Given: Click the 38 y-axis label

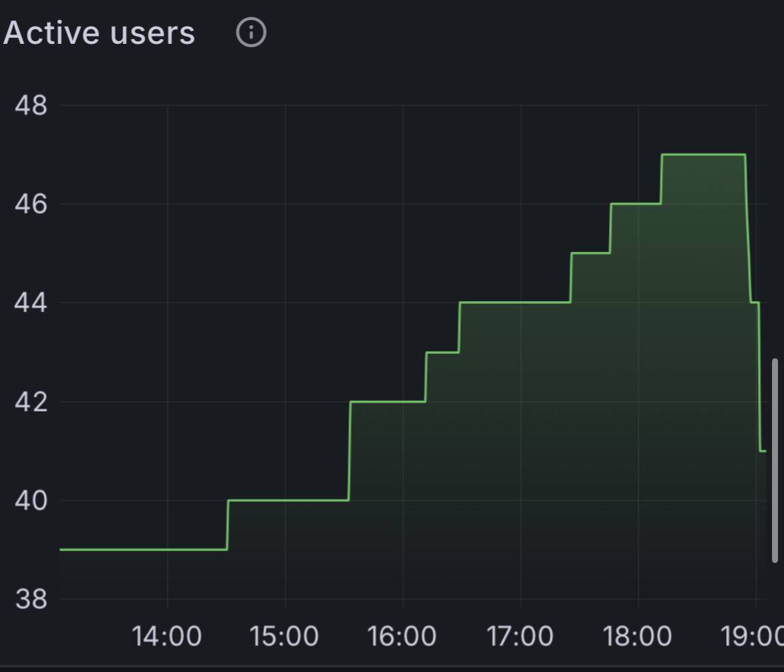Looking at the screenshot, I should click(31, 599).
